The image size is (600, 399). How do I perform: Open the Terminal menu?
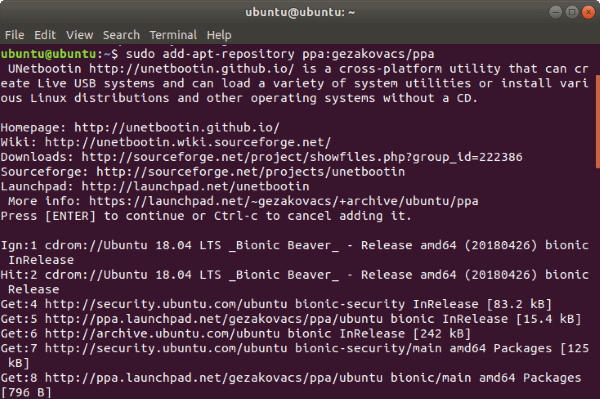pos(173,35)
